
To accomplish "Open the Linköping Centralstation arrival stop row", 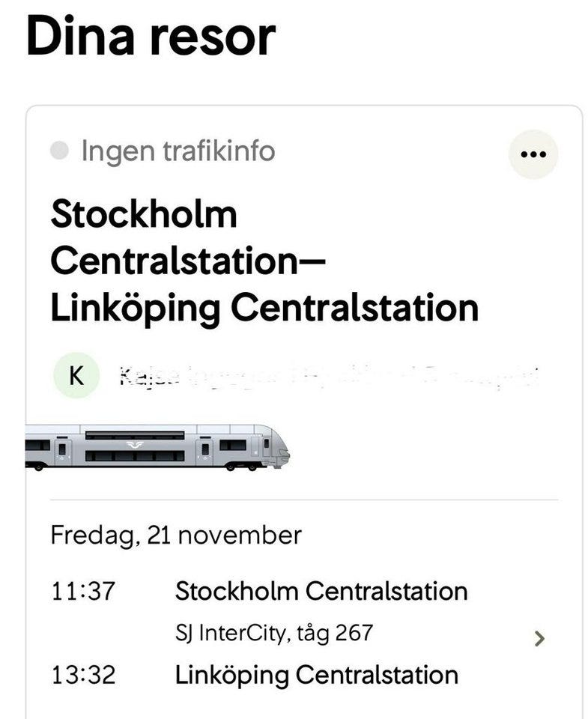I will click(316, 675).
